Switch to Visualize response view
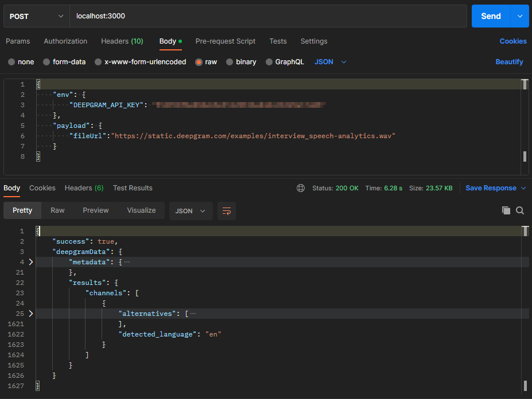This screenshot has width=532, height=399. (x=142, y=210)
